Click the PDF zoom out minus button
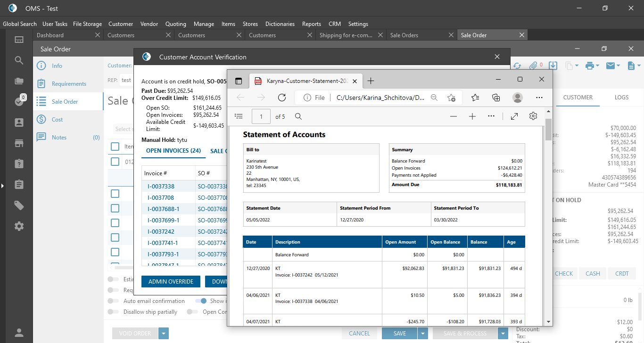 pos(453,116)
